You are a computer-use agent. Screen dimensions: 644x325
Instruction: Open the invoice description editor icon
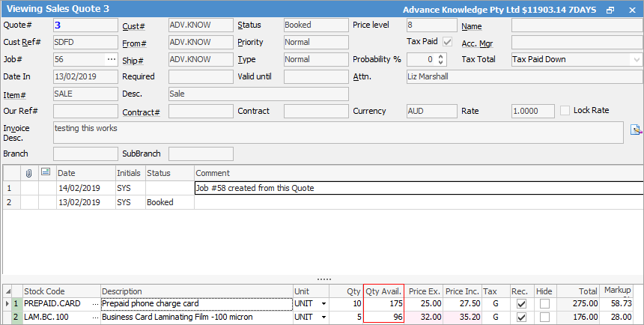tap(636, 129)
